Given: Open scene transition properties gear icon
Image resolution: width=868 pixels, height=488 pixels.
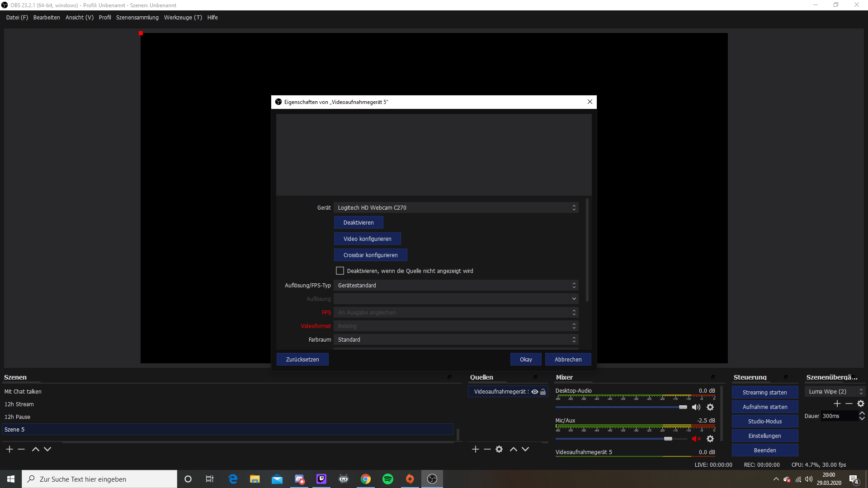Looking at the screenshot, I should [x=861, y=404].
